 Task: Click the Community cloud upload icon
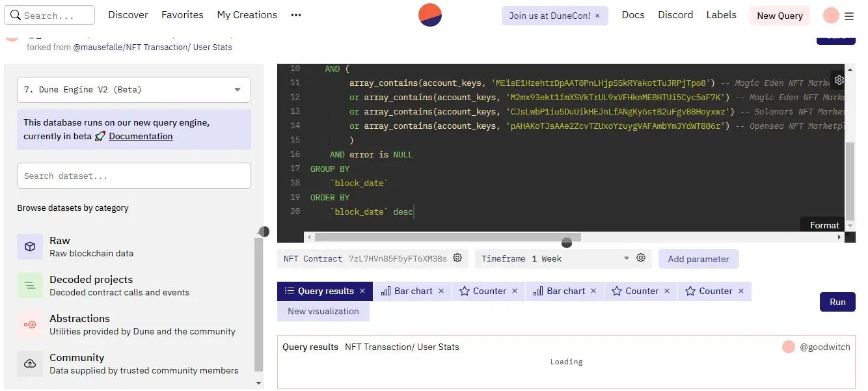[30, 364]
